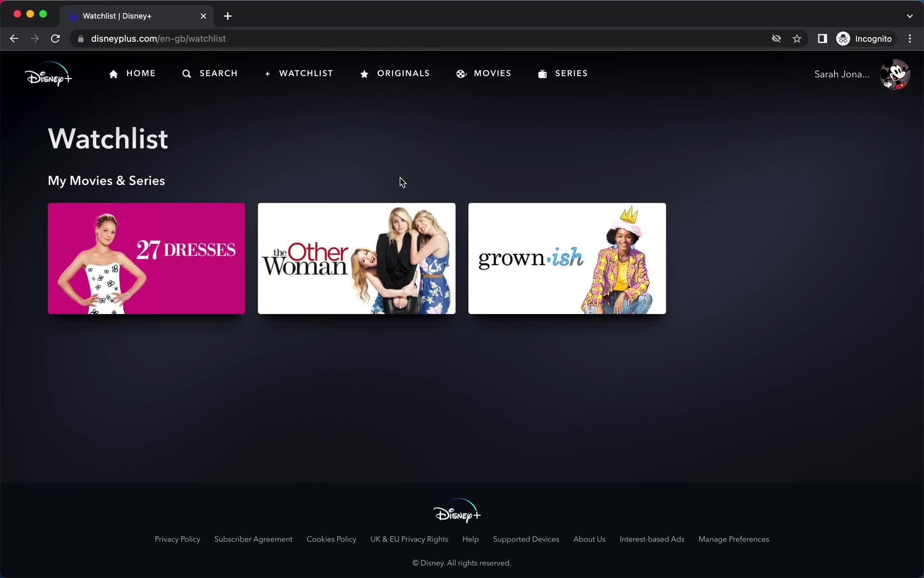Image resolution: width=924 pixels, height=578 pixels.
Task: Open the Manage Preferences link
Action: tap(734, 539)
